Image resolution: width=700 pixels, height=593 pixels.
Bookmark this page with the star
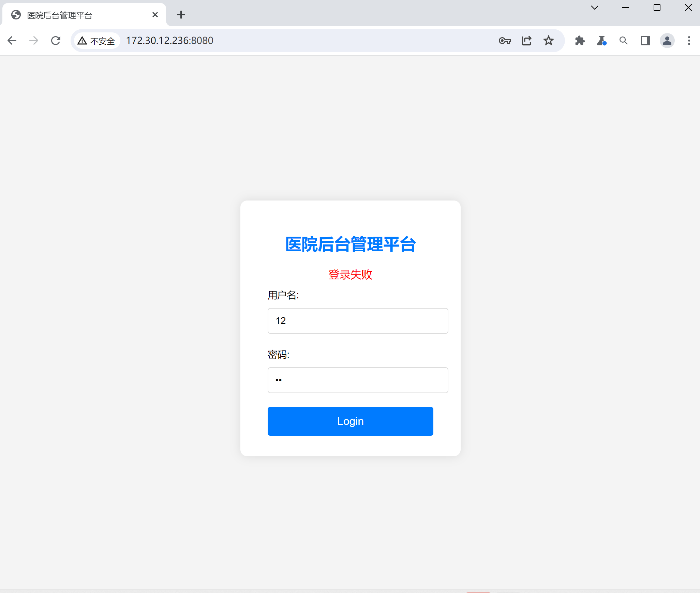[548, 41]
